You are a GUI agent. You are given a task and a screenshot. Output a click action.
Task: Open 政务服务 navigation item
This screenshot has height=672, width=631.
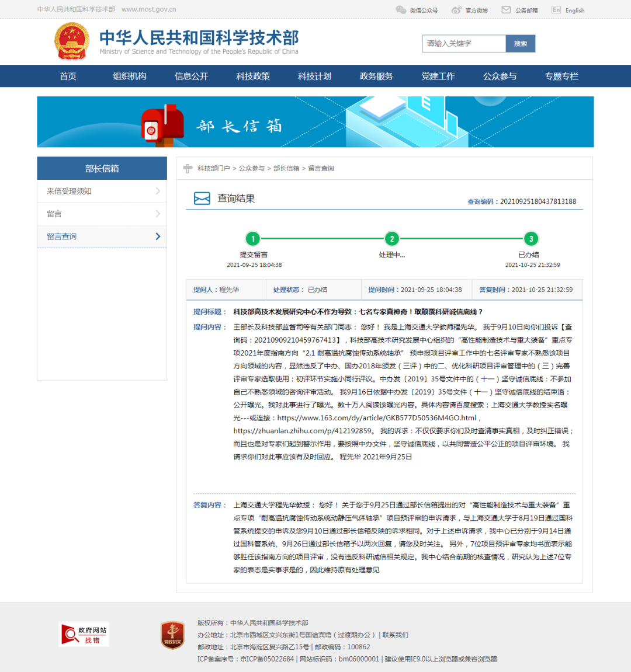(x=377, y=76)
